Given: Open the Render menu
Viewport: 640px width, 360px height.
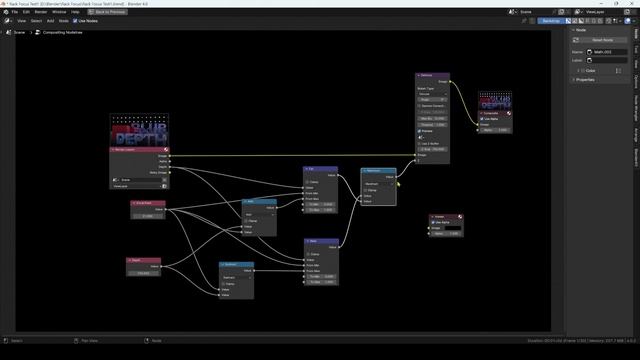Looking at the screenshot, I should (x=41, y=12).
